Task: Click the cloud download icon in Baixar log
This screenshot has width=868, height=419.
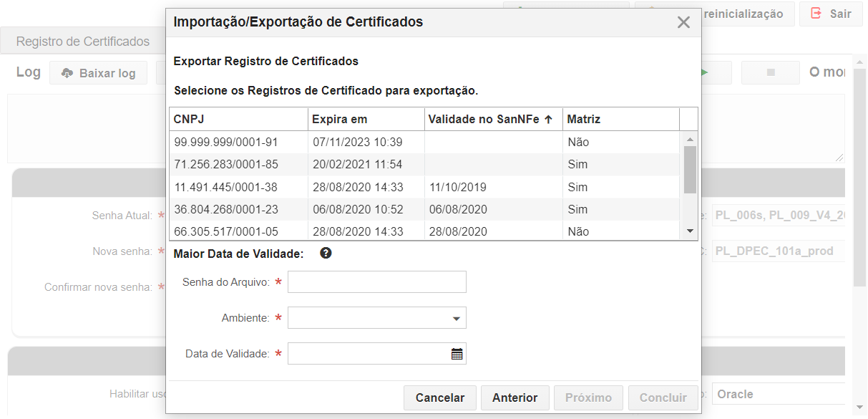Action: [x=67, y=73]
